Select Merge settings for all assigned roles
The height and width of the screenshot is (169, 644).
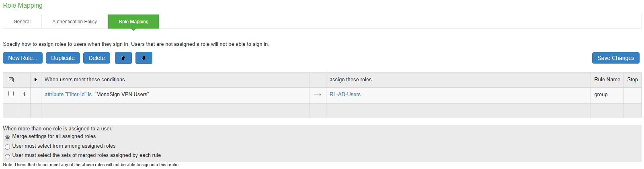coord(7,138)
